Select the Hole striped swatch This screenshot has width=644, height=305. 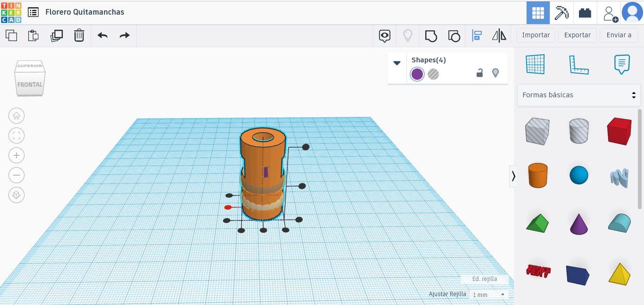[x=433, y=74]
